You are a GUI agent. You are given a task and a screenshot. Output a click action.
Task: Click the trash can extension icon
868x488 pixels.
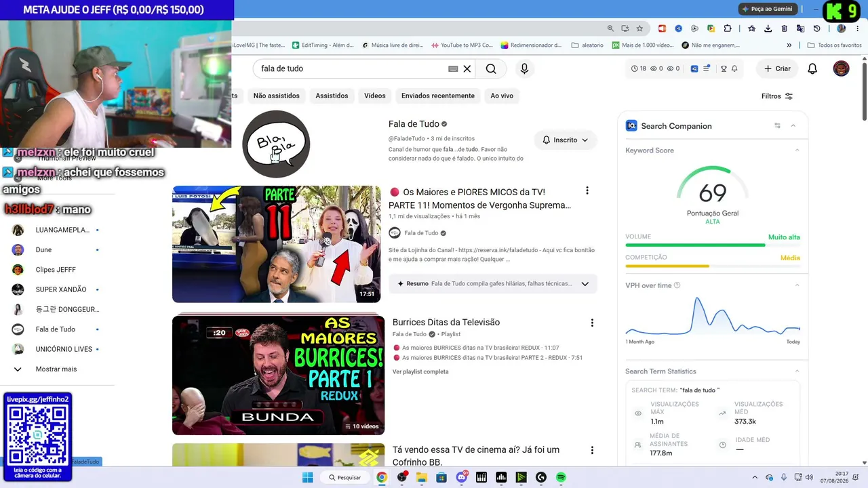coord(784,28)
